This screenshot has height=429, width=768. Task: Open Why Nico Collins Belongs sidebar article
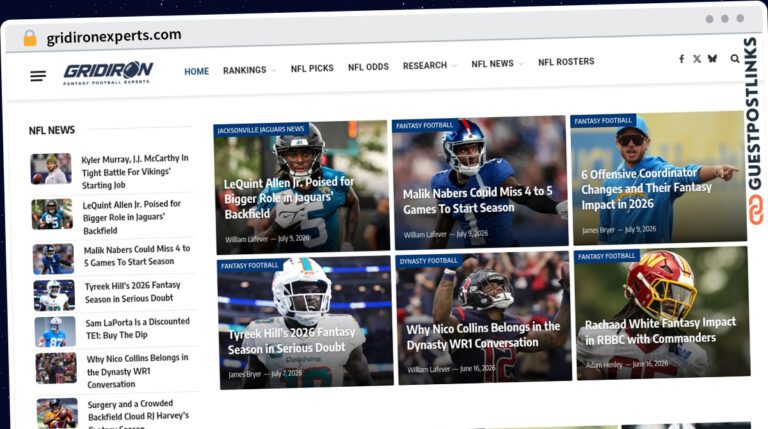coord(137,371)
